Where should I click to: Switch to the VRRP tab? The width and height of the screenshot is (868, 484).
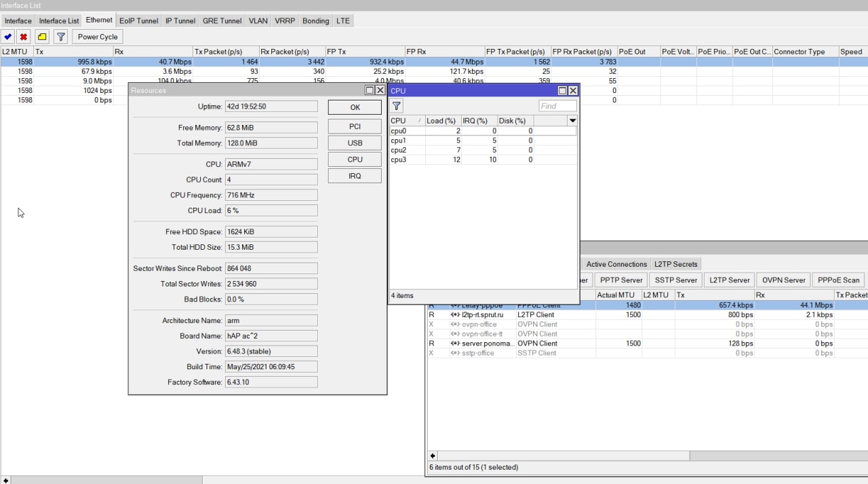click(285, 21)
